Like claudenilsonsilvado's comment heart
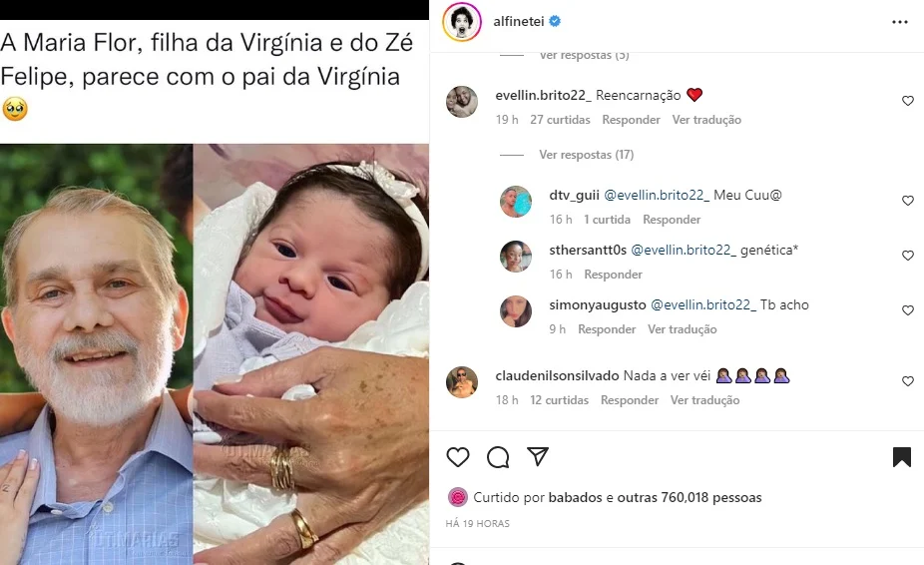Viewport: 924px width, 565px height. [x=908, y=381]
